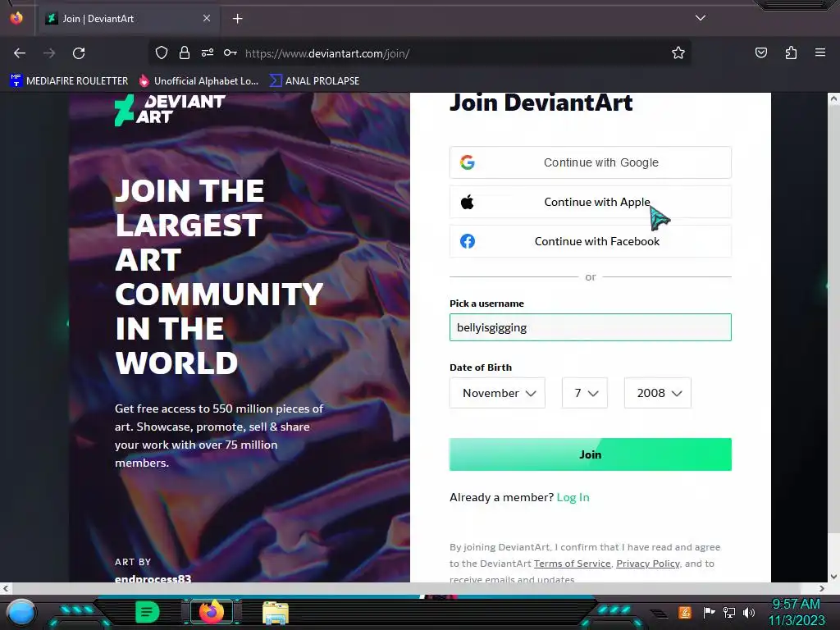Image resolution: width=840 pixels, height=630 pixels.
Task: Open the Privacy Policy link
Action: (648, 564)
